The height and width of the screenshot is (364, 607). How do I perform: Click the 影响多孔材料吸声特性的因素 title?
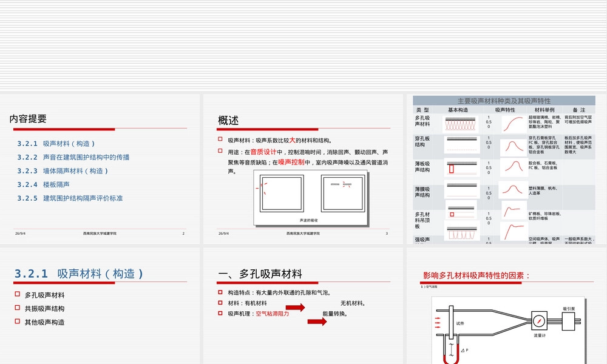(476, 275)
